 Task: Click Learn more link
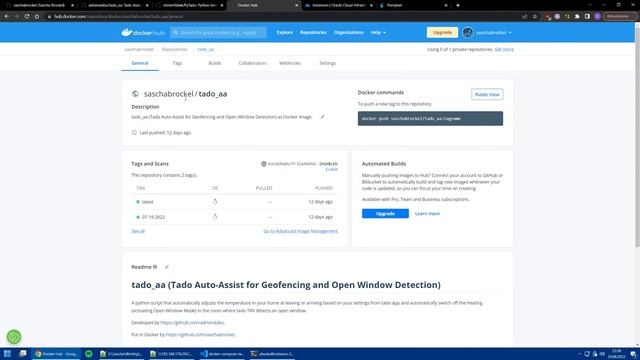[427, 213]
